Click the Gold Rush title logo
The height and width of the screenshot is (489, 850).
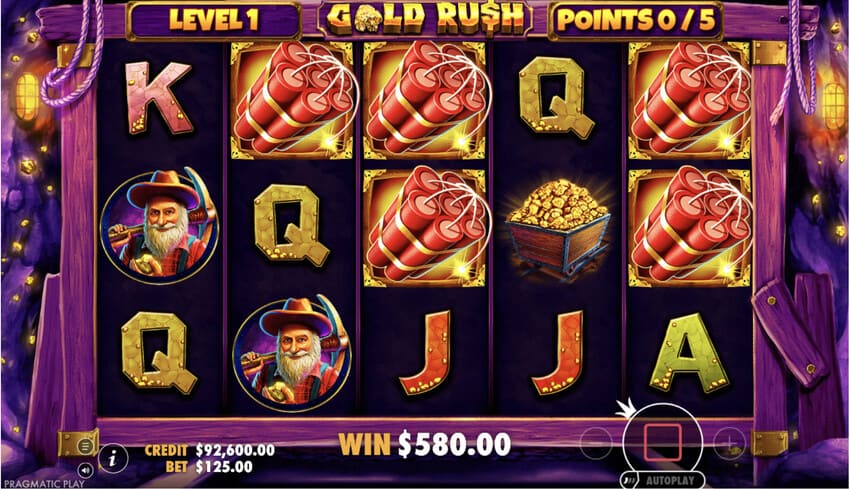pos(424,19)
